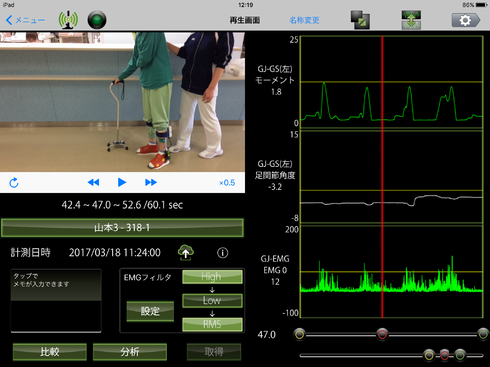The image size is (490, 367).
Task: Tap the green status indicator light
Action: [x=97, y=20]
